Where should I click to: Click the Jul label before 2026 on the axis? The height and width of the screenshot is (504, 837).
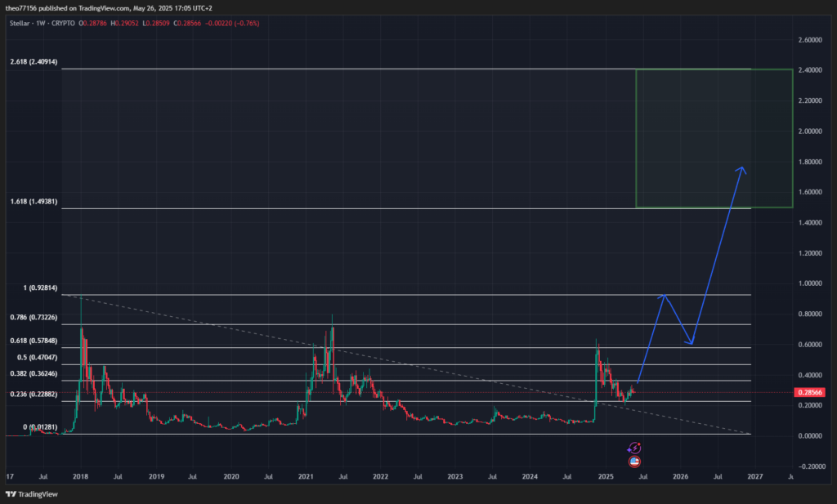pos(642,476)
